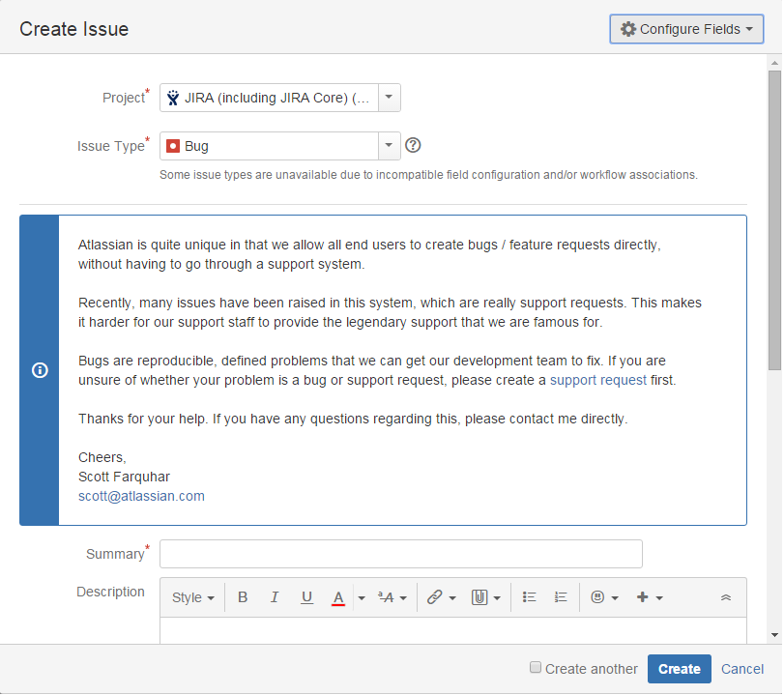
Task: Focus the Summary text field
Action: [401, 554]
